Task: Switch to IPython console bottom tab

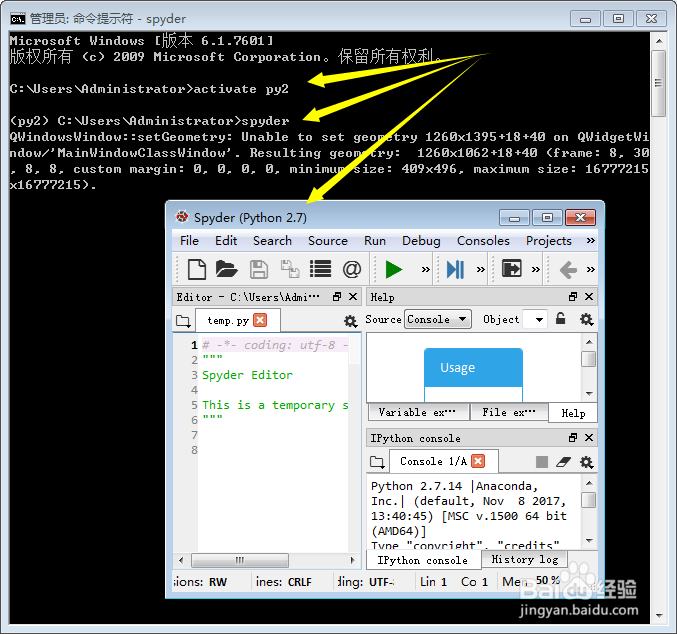Action: (x=423, y=560)
